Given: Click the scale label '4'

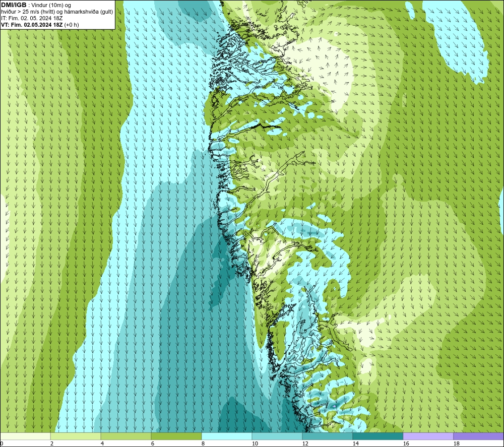Looking at the screenshot, I should pos(102,444).
